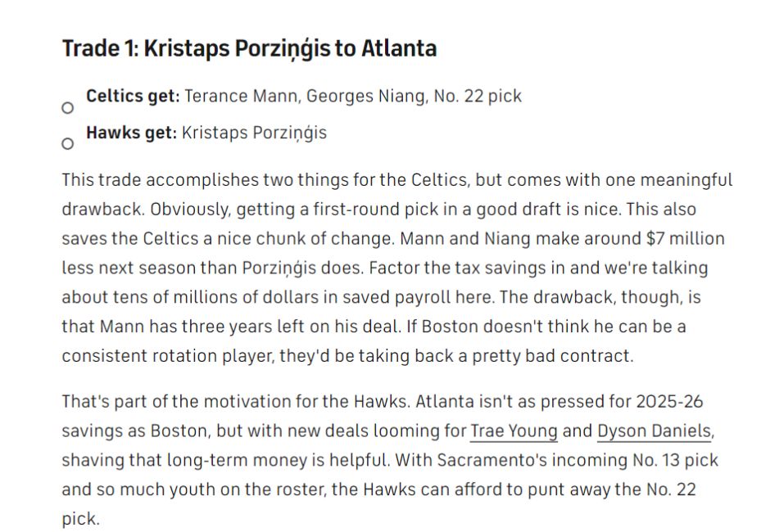Click the bold "Celtics get:" label

133,97
